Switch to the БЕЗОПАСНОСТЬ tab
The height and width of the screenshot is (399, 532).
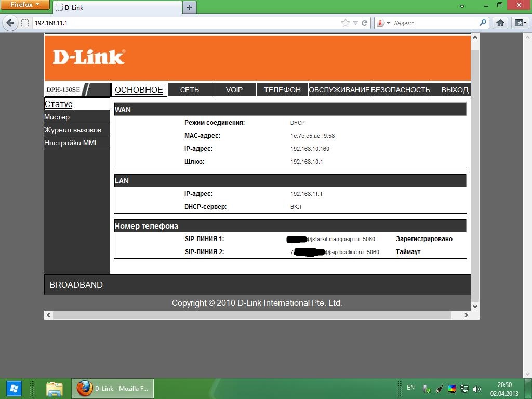[x=401, y=90]
